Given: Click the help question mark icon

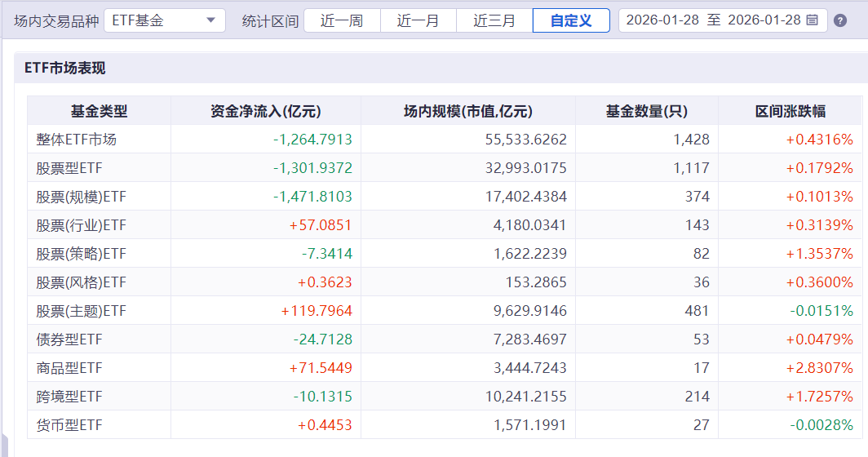Looking at the screenshot, I should 839,21.
